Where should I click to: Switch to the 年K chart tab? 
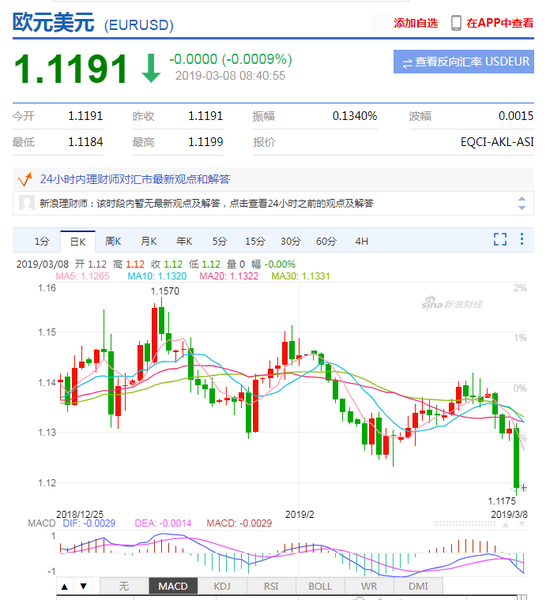pyautogui.click(x=184, y=241)
